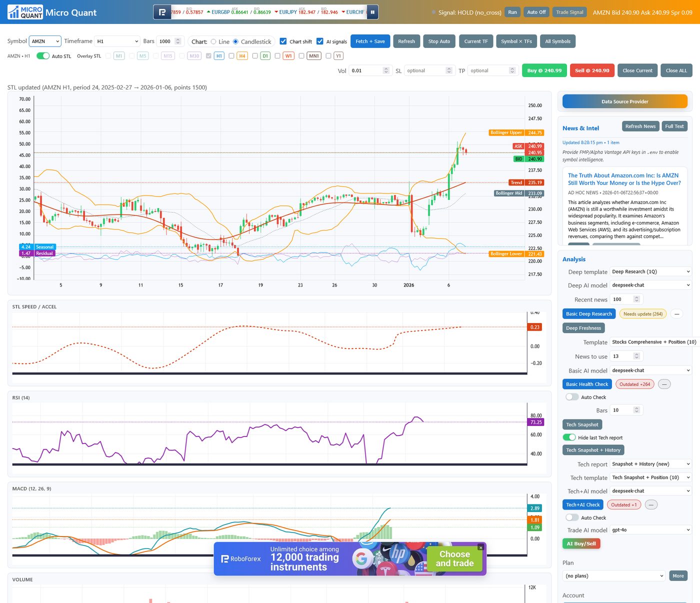
Task: Click the Vol spinner arrows
Action: click(x=385, y=70)
